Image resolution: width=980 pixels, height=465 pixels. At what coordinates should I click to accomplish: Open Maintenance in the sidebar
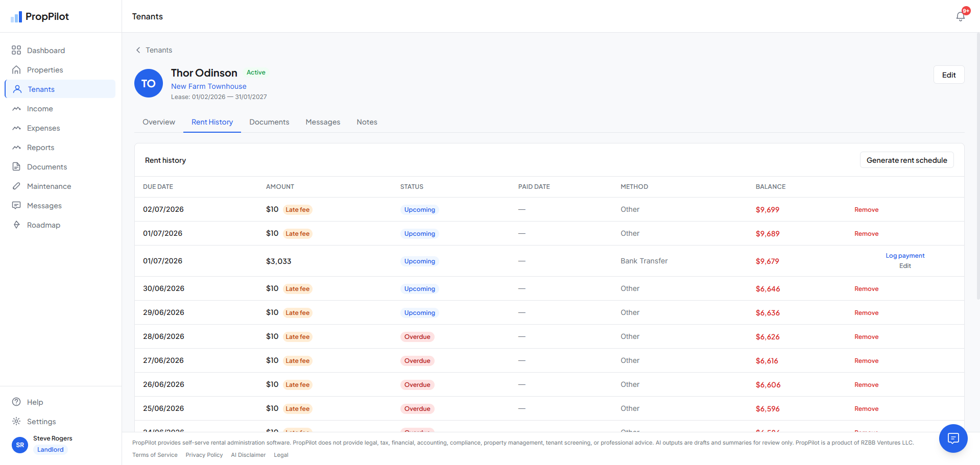(60, 186)
